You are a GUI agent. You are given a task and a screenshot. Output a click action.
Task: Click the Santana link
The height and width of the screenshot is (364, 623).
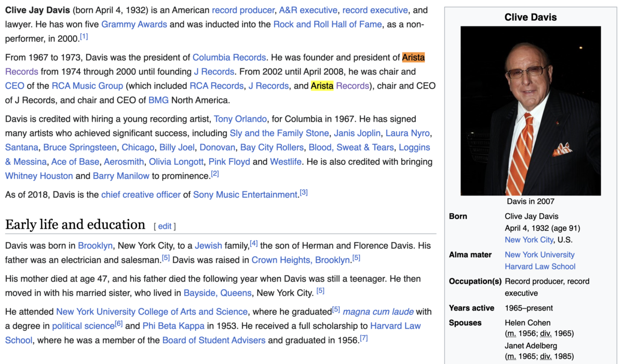tap(22, 147)
